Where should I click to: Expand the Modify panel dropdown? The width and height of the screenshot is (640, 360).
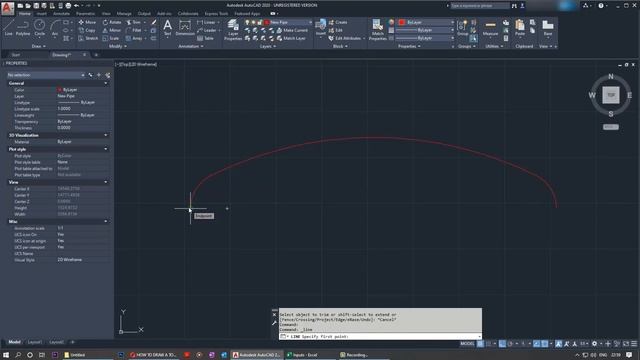[x=118, y=47]
